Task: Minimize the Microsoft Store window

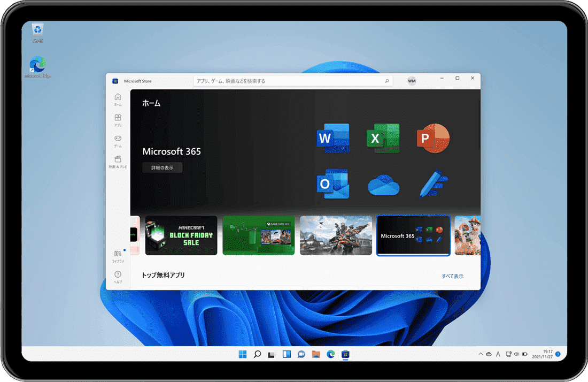Action: (x=442, y=78)
